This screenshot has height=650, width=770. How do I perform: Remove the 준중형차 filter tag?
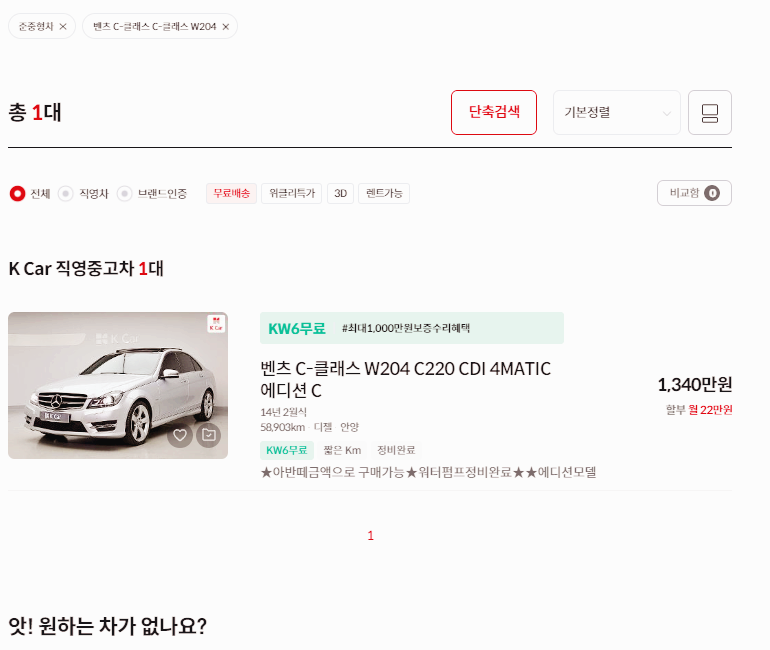63,27
